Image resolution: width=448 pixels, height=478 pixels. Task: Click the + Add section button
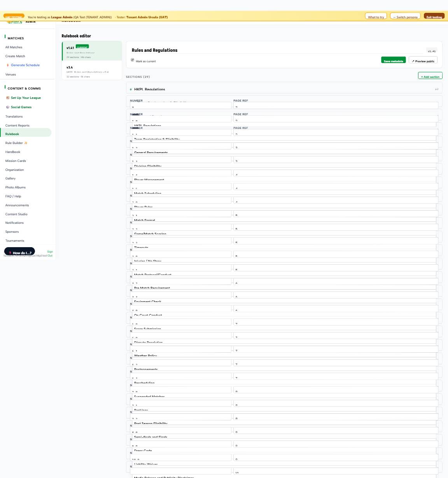pos(430,76)
